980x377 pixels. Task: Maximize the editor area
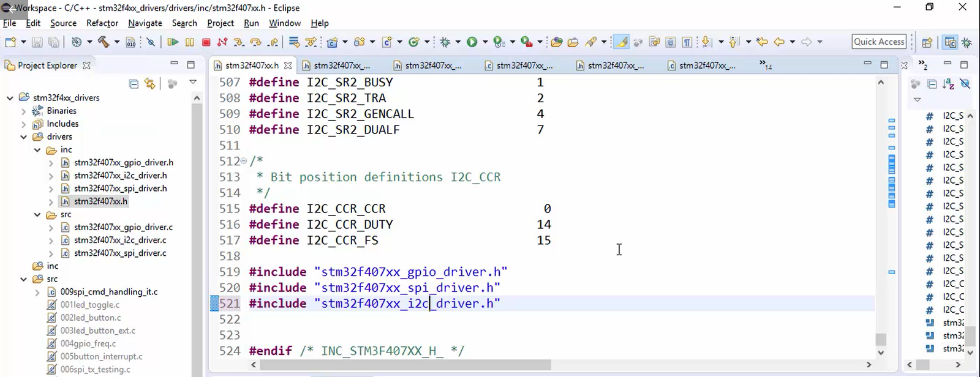[884, 64]
